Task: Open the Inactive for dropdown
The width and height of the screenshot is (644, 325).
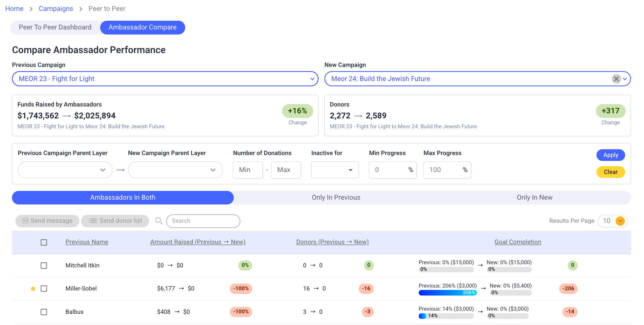Action: click(x=335, y=170)
